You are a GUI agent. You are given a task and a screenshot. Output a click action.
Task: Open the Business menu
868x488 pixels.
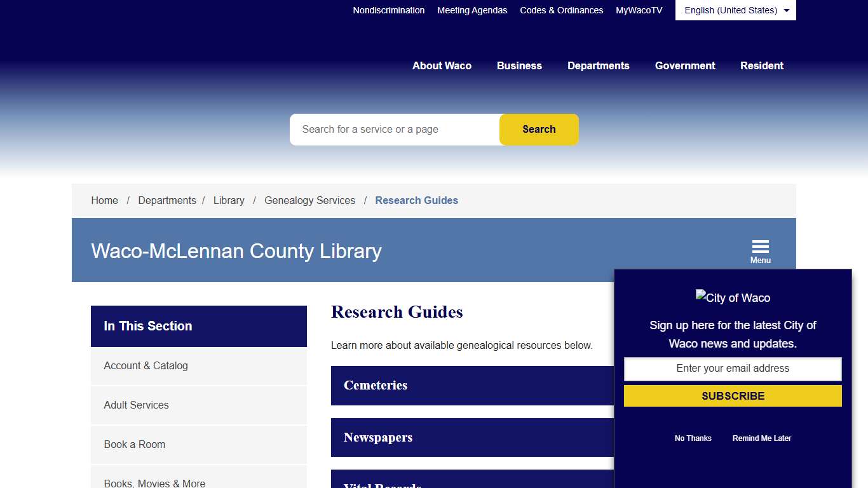[x=519, y=65]
